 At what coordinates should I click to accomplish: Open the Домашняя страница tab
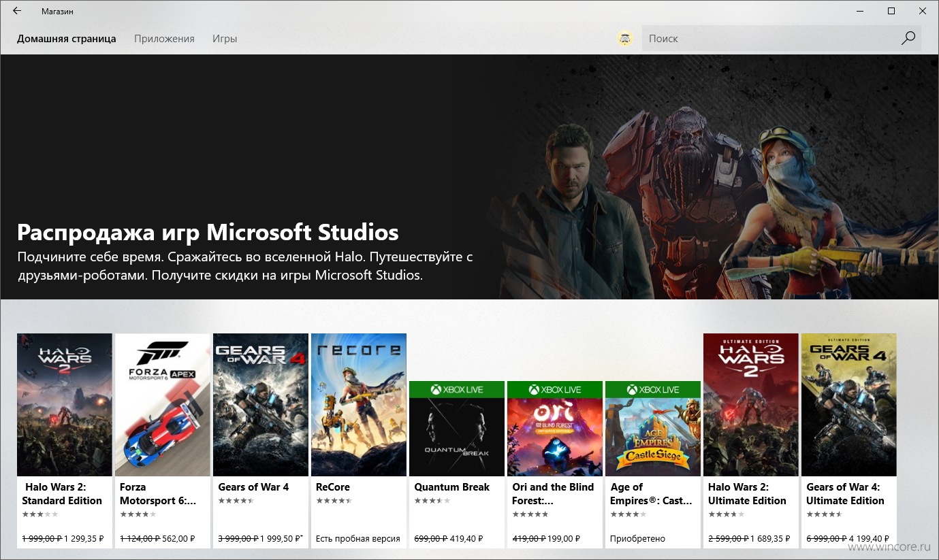[67, 39]
